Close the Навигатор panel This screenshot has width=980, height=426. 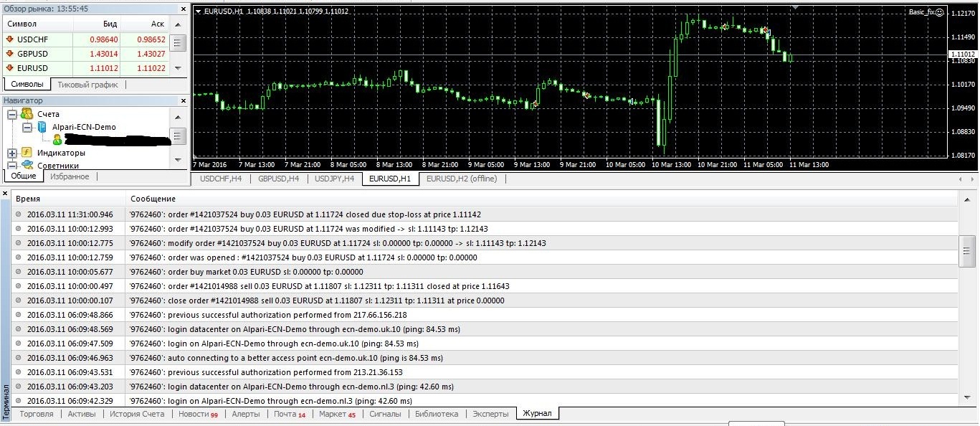point(184,101)
